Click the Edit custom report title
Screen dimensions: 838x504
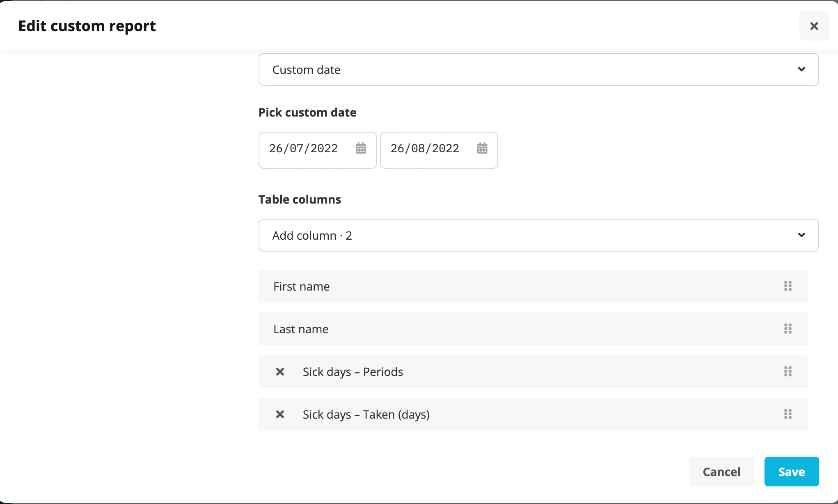(x=87, y=26)
